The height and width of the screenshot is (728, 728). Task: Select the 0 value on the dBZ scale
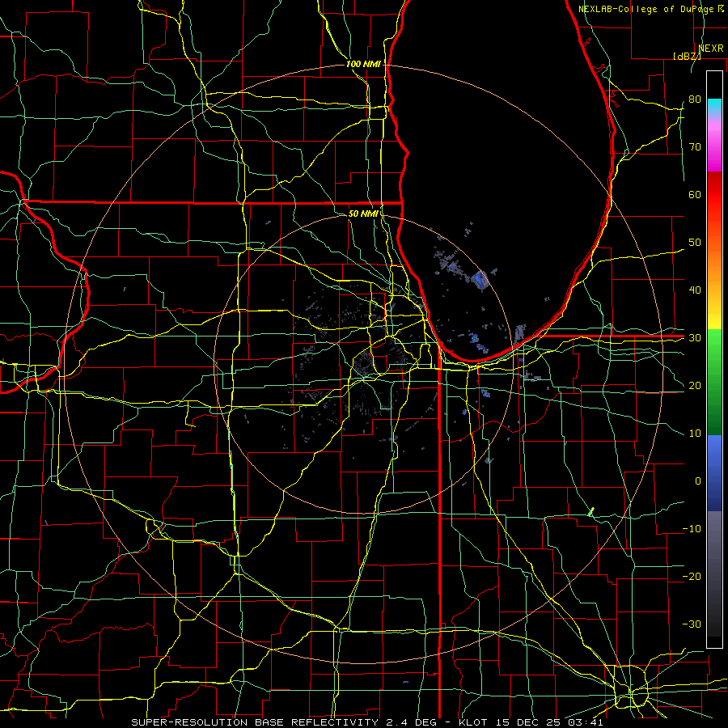tap(698, 481)
